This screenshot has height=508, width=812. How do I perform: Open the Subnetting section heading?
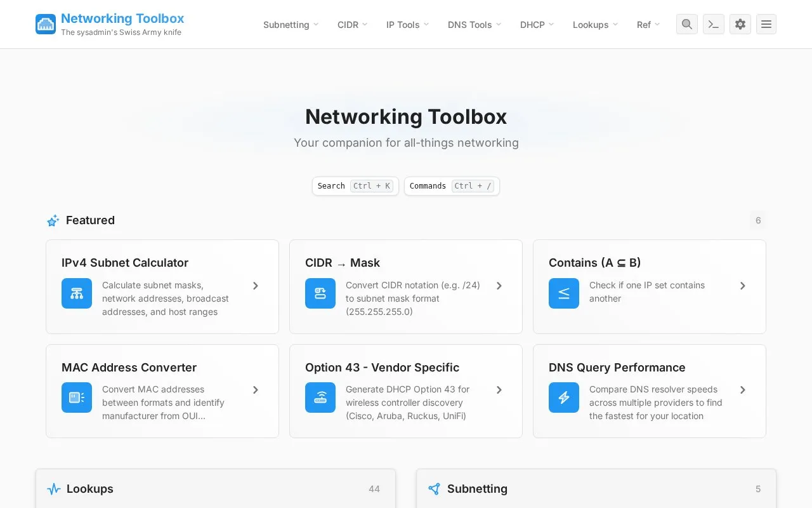(477, 489)
